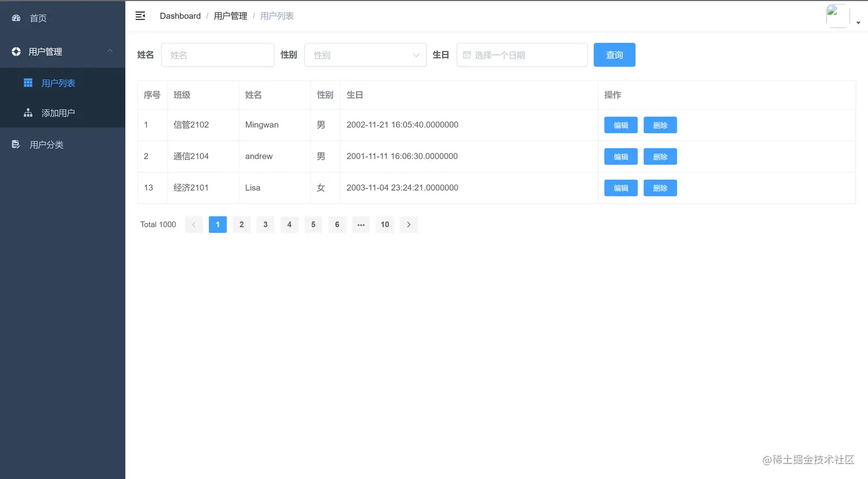Click the plus circle icon beside 用户管理
This screenshot has height=479, width=868.
[16, 52]
